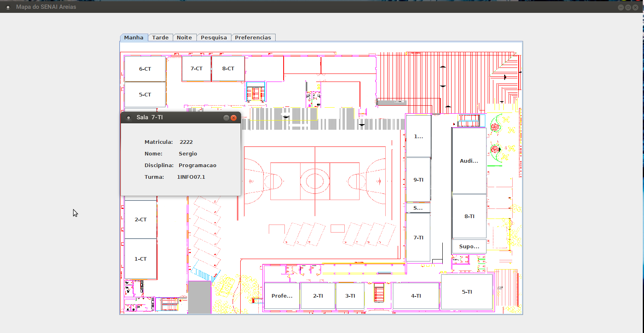Click the Disciplina value Programacao
The image size is (644, 333).
197,165
